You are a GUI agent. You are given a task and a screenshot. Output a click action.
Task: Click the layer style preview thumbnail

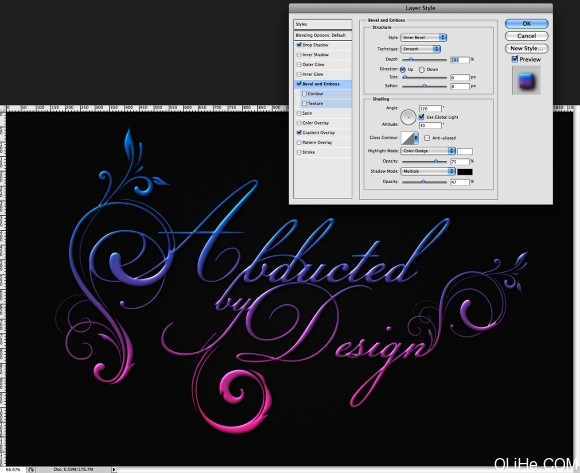pyautogui.click(x=526, y=80)
